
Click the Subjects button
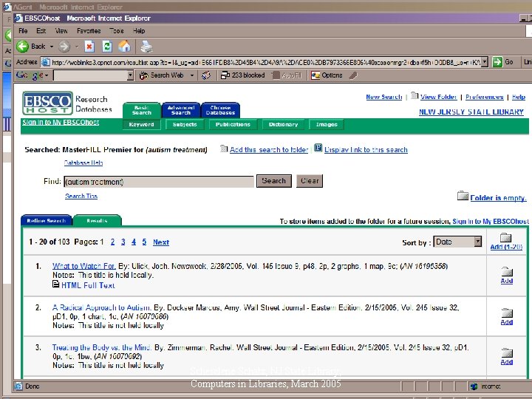(x=185, y=125)
